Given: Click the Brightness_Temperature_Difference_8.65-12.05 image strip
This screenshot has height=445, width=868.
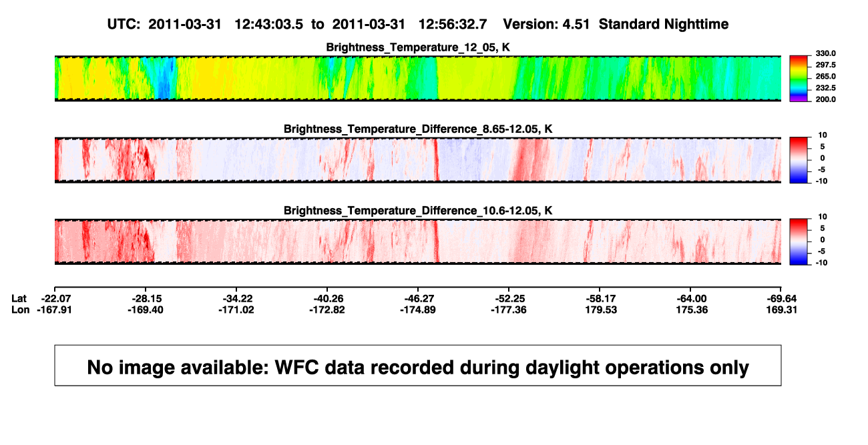Looking at the screenshot, I should (418, 159).
